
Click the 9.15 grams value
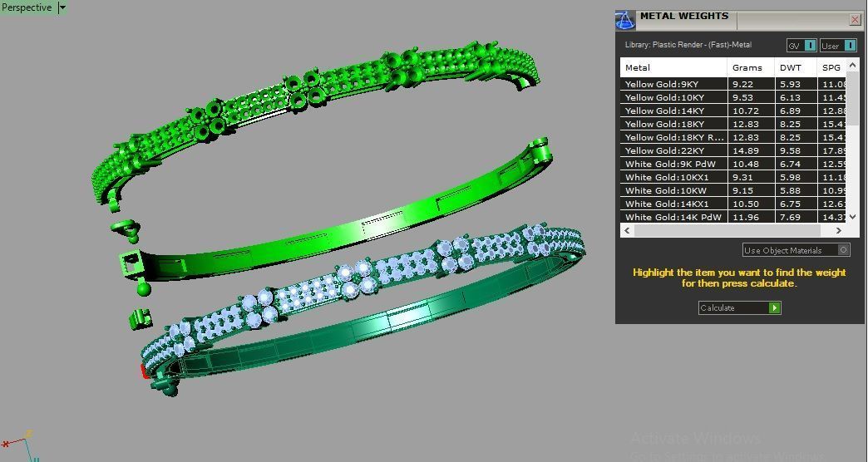pyautogui.click(x=743, y=190)
